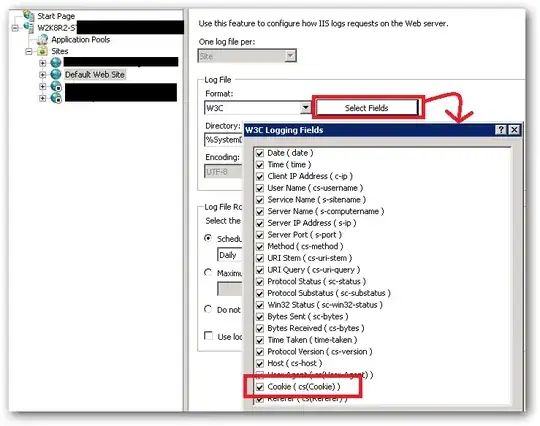Select the Sites tree node

(60, 51)
